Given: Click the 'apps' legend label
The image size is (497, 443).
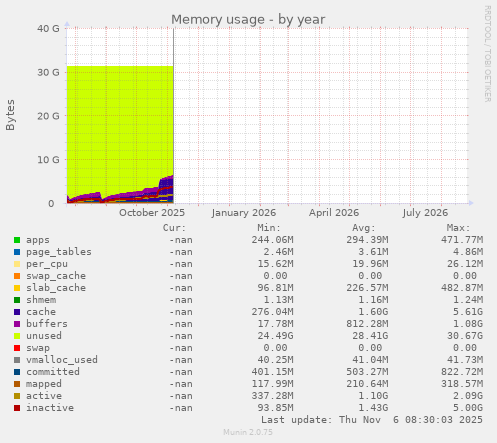Looking at the screenshot, I should (x=38, y=240).
